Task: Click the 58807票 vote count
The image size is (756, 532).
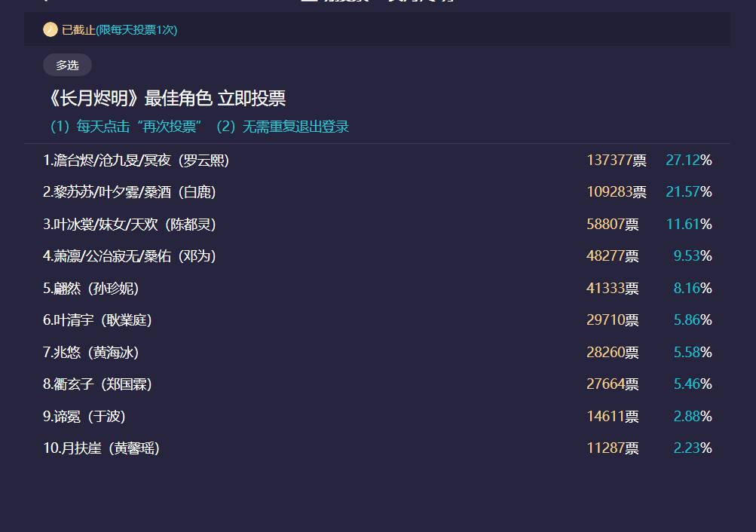Action: pos(612,224)
